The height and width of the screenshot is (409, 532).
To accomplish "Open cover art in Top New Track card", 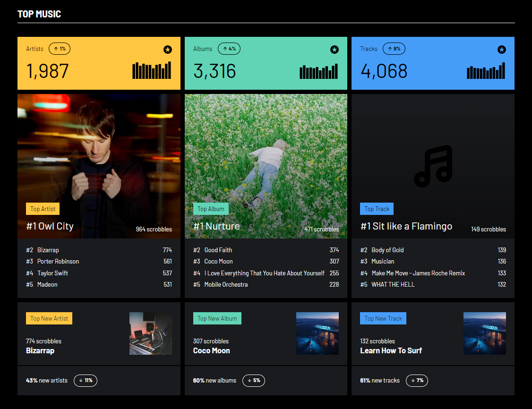I will coord(485,333).
